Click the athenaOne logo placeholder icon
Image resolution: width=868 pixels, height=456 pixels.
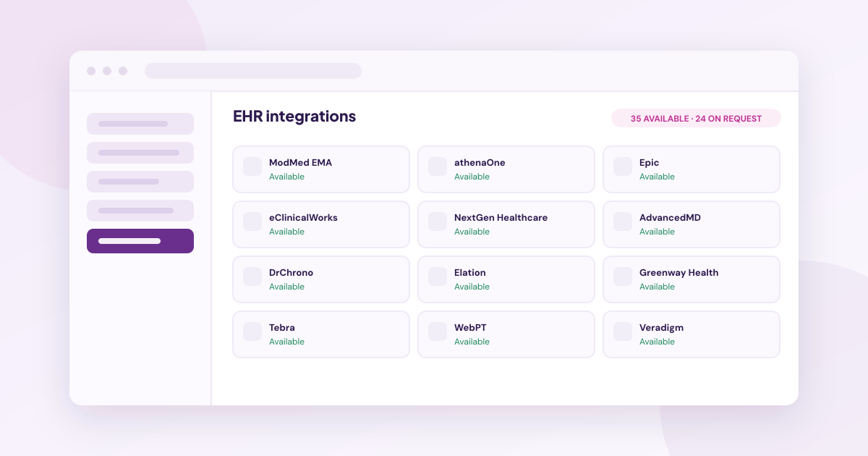click(x=438, y=166)
